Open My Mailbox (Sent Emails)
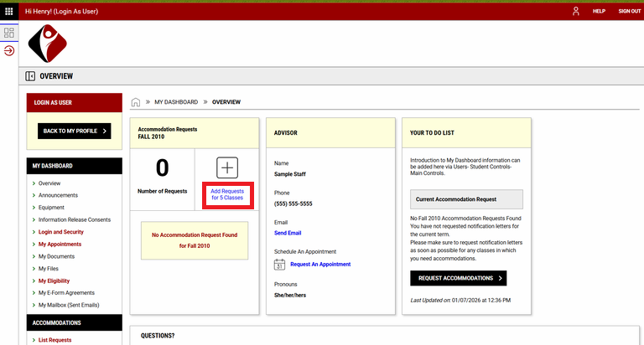This screenshot has width=644, height=345. click(x=69, y=305)
